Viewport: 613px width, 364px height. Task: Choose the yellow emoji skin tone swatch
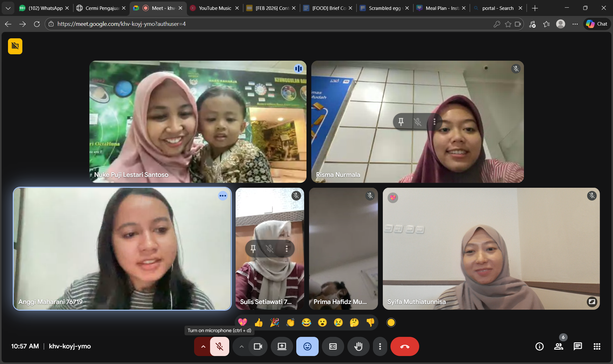[391, 322]
